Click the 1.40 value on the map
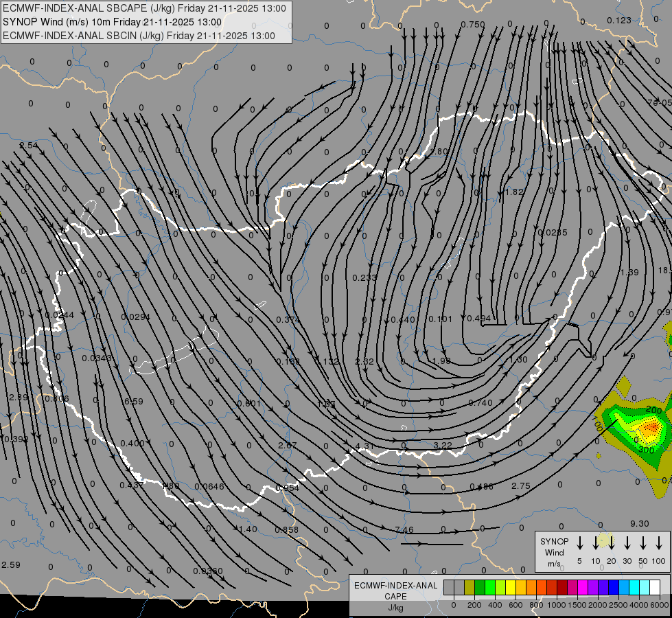The height and width of the screenshot is (618, 672). (x=248, y=529)
